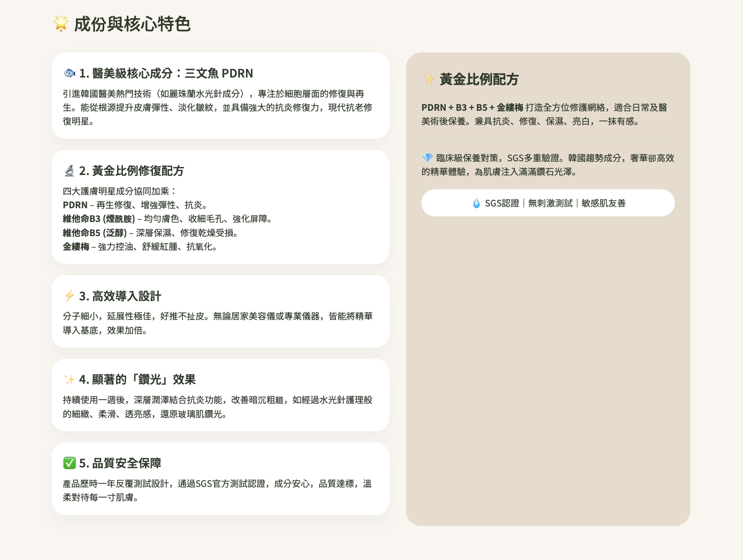Screen dimensions: 743x560
Task: Click the water drop icon in SGS badge
Action: (476, 203)
